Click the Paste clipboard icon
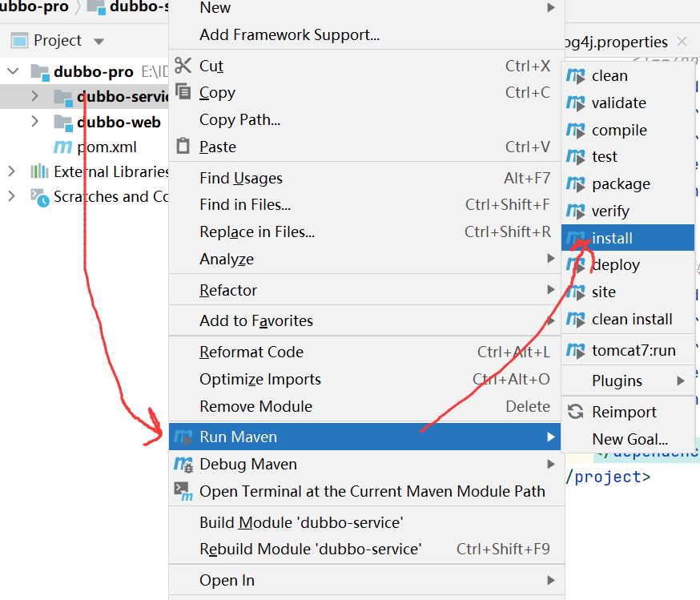 coord(183,146)
